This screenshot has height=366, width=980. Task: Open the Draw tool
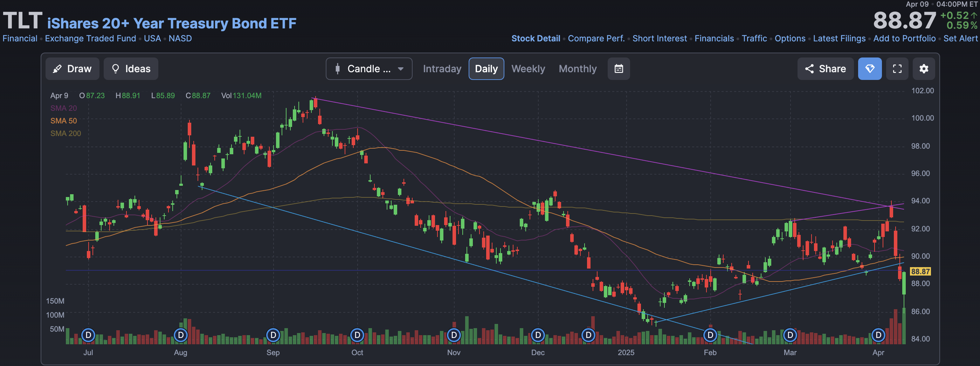pos(72,69)
